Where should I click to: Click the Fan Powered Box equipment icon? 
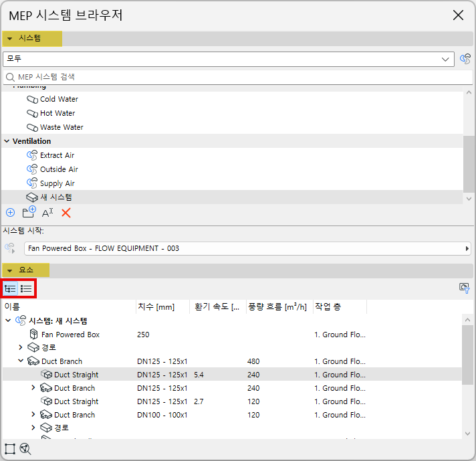(33, 335)
